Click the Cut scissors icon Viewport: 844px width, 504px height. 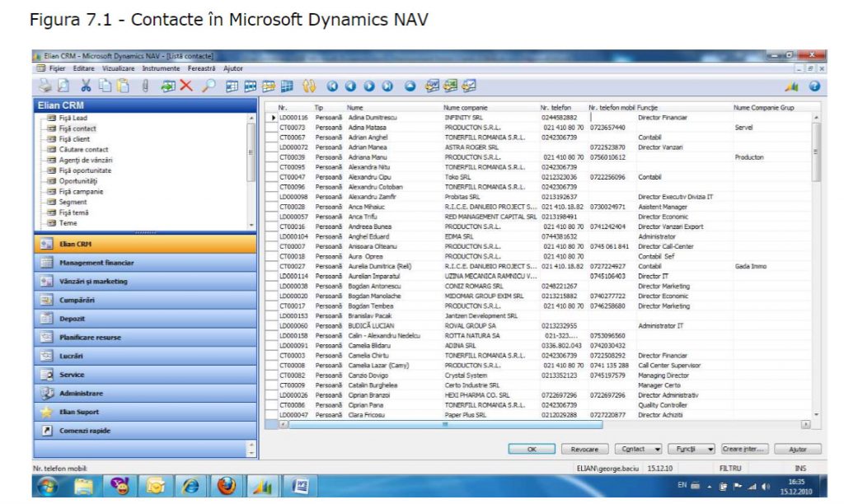pos(86,86)
